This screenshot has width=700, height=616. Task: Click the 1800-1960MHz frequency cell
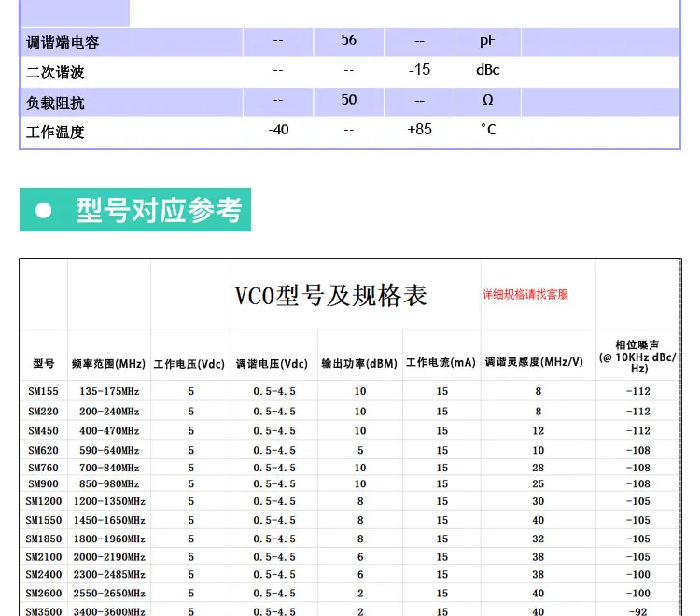tap(109, 539)
